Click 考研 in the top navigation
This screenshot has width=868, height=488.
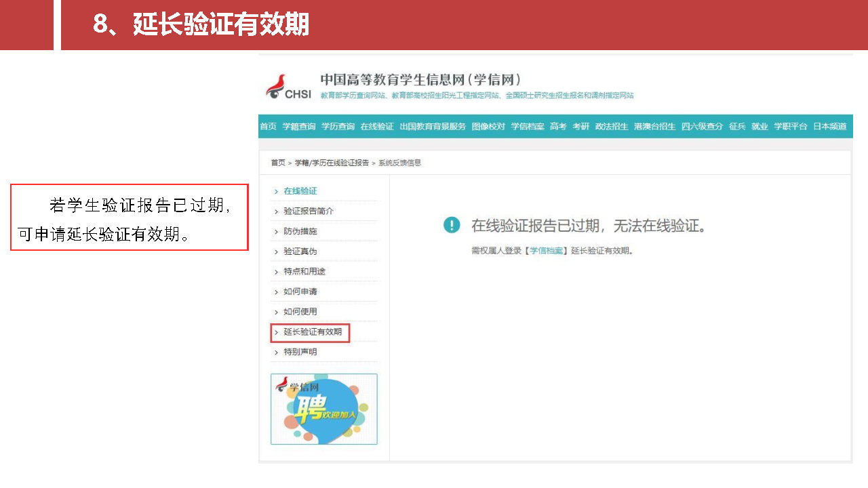(x=580, y=127)
